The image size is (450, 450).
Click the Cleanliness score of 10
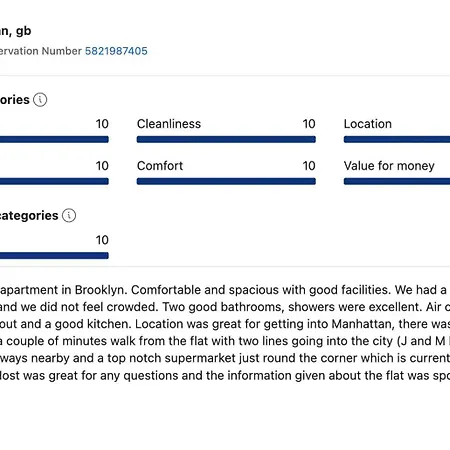[x=309, y=124]
